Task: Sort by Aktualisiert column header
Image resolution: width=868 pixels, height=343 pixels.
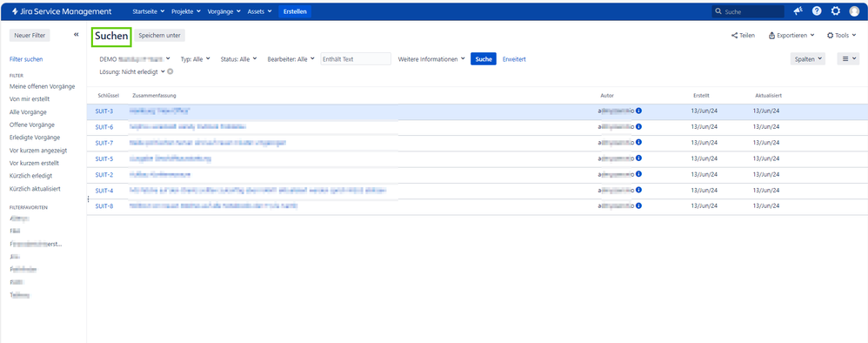Action: pyautogui.click(x=768, y=95)
